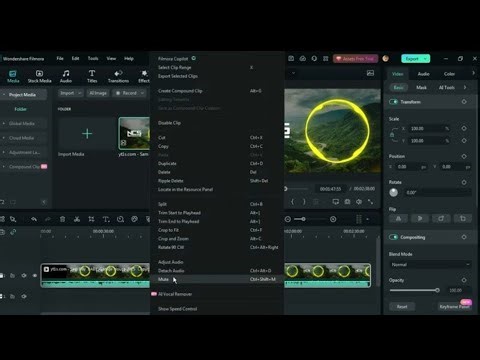Select the ytls.com media thumbnail
Screen dimensions: 480x360
point(134,134)
